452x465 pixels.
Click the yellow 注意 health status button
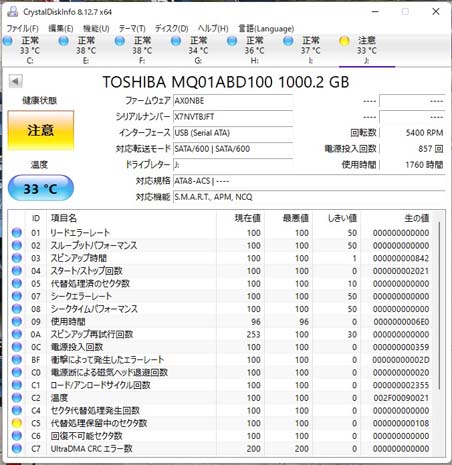[41, 130]
